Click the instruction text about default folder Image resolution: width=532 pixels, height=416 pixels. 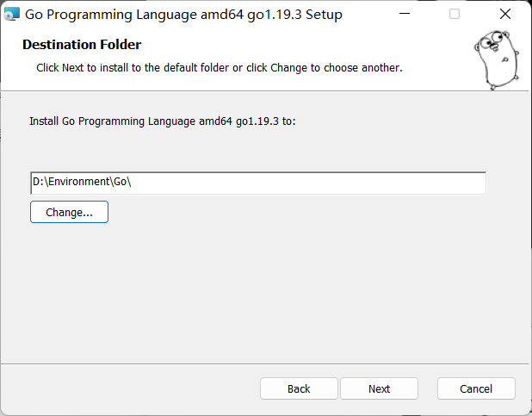click(x=220, y=67)
